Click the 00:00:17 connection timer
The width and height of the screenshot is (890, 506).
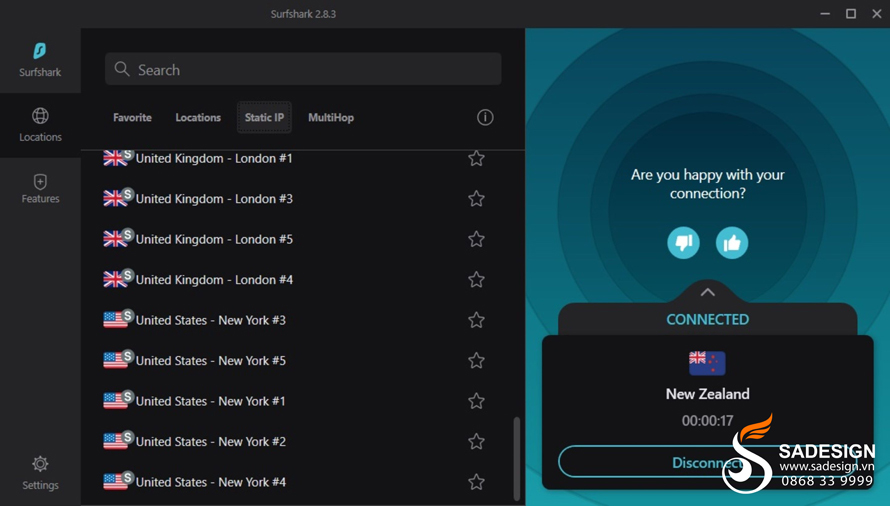tap(707, 421)
